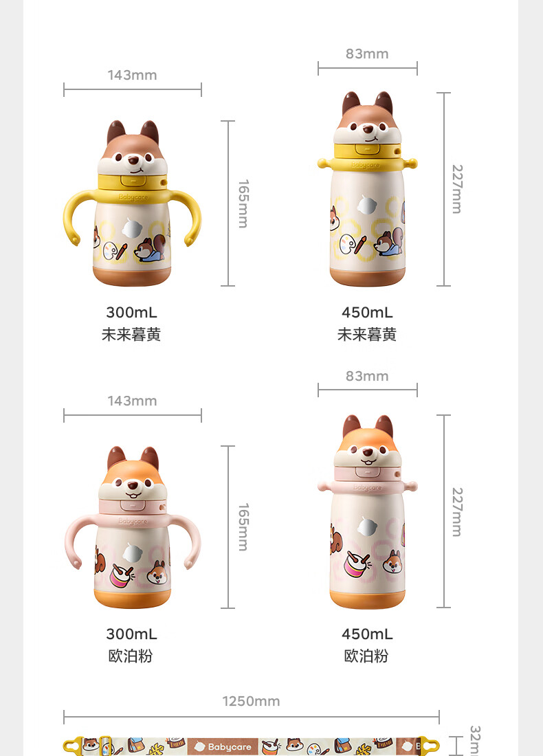Click the yellow 300mL handled squirrel bottle
The width and height of the screenshot is (543, 756).
[x=132, y=203]
